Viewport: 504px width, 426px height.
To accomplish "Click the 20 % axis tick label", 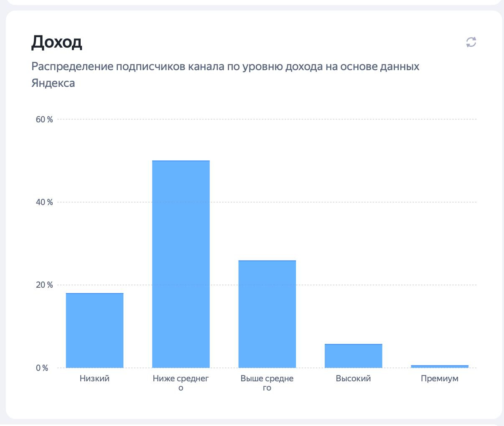I will pos(44,285).
